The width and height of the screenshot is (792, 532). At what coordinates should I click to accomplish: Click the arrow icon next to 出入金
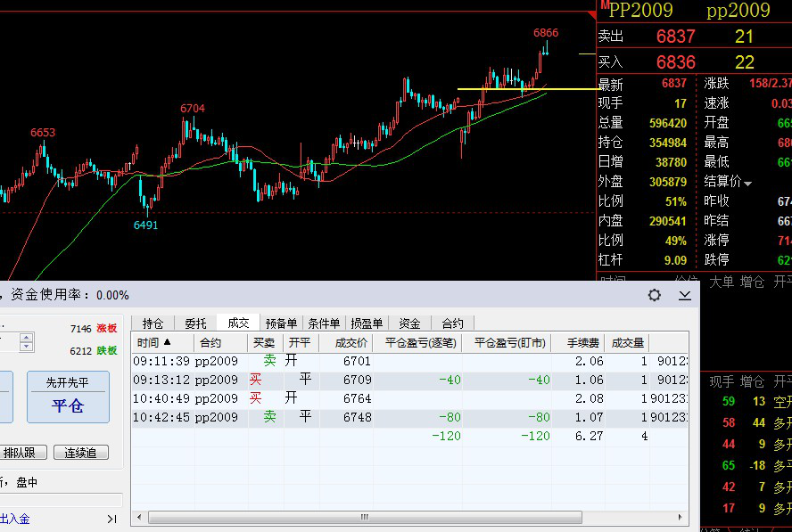tap(111, 519)
